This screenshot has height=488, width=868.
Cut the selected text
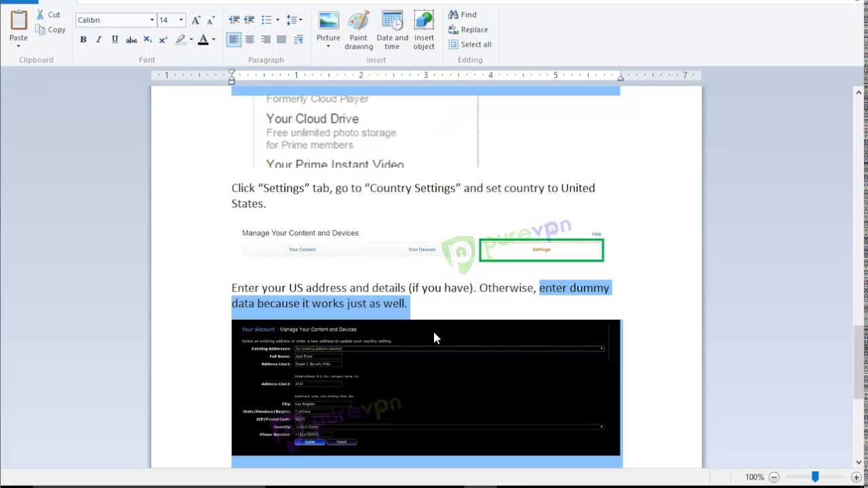click(x=47, y=15)
